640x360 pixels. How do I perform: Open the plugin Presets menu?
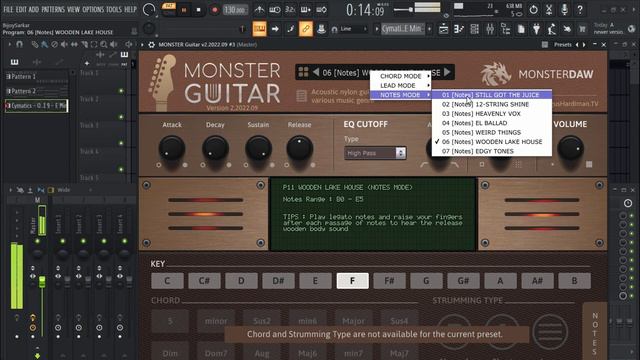click(562, 44)
